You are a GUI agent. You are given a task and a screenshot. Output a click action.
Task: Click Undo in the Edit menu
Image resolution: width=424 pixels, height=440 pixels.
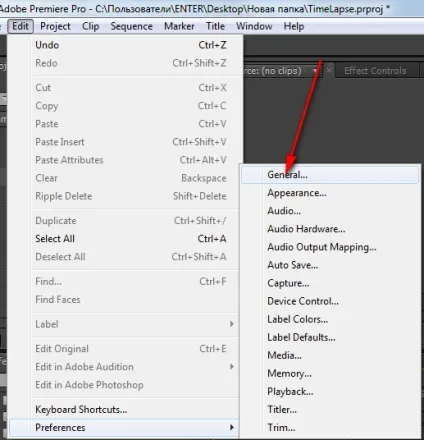123,45
